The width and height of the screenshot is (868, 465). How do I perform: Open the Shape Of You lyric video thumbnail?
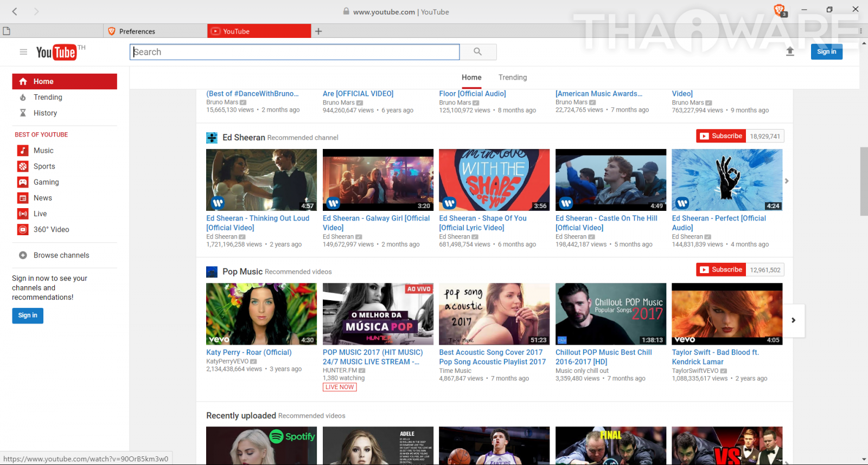(494, 180)
